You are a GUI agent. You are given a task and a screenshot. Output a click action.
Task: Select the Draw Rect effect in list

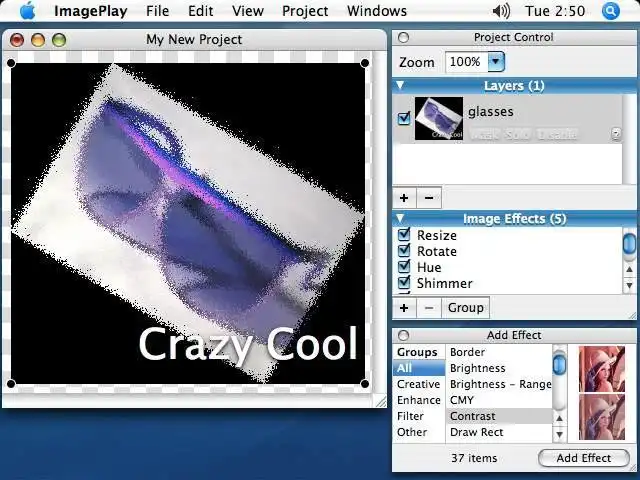click(x=499, y=432)
